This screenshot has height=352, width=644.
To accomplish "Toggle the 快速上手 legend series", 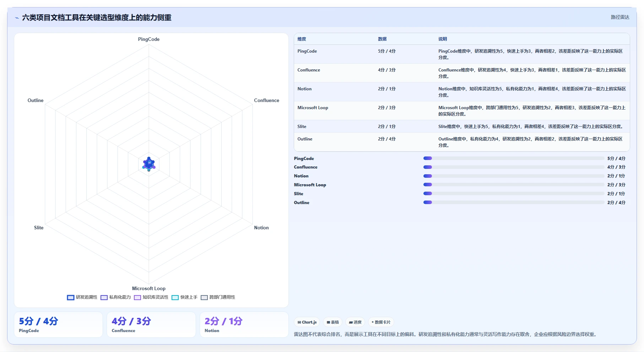I will tap(184, 297).
